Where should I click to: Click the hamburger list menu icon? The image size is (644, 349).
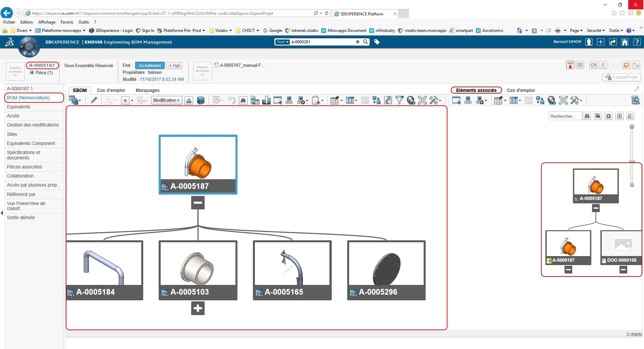[580, 65]
